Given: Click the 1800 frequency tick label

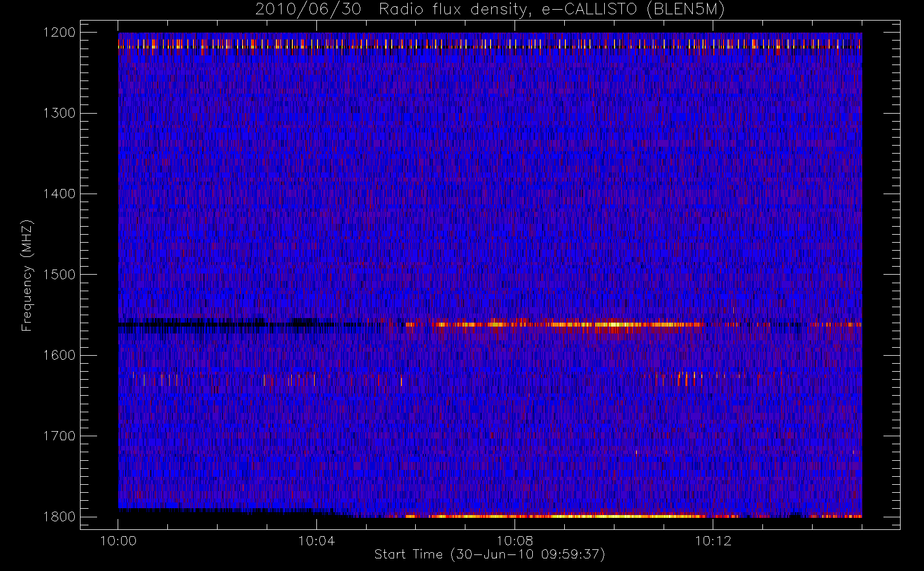Looking at the screenshot, I should [x=59, y=516].
